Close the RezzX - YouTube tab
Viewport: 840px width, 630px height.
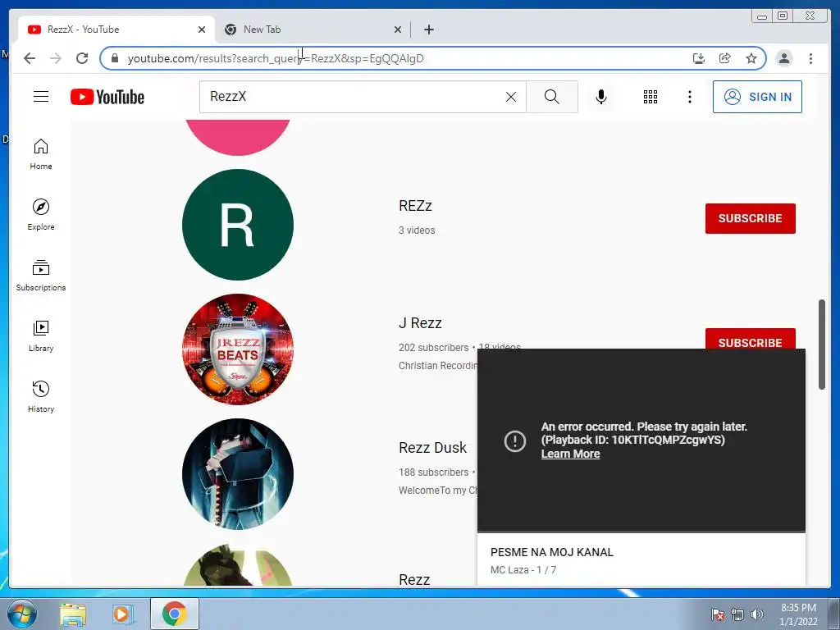coord(202,30)
